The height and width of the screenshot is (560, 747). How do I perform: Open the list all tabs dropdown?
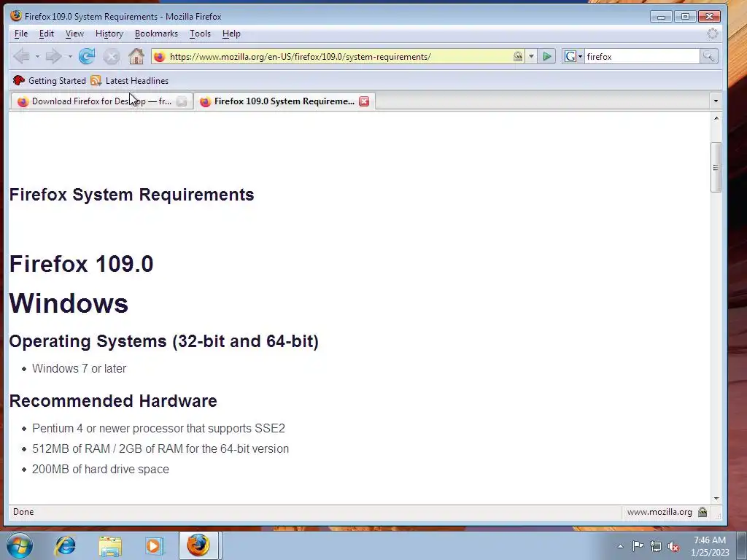pos(716,101)
